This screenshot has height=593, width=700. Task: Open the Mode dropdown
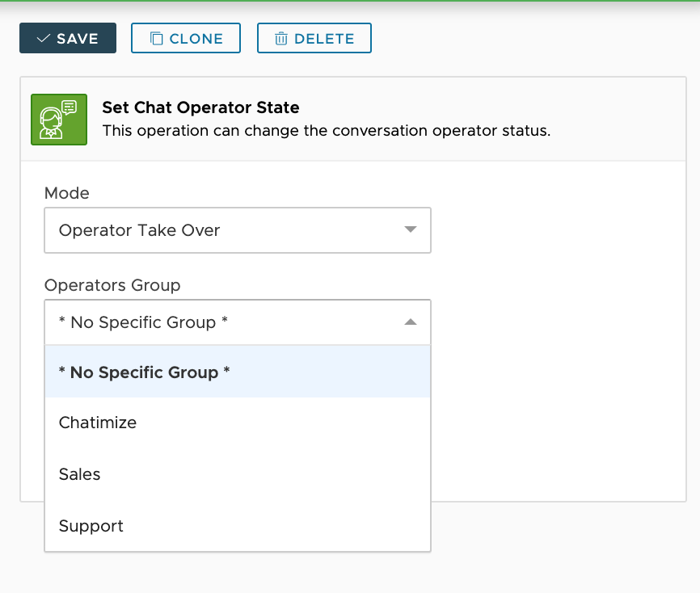[x=237, y=230]
